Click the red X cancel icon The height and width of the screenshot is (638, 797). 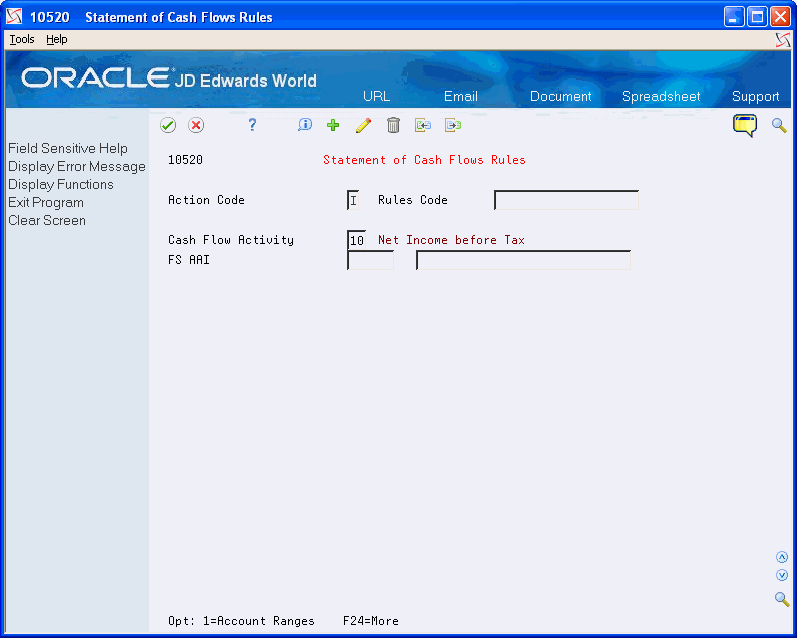pos(196,125)
